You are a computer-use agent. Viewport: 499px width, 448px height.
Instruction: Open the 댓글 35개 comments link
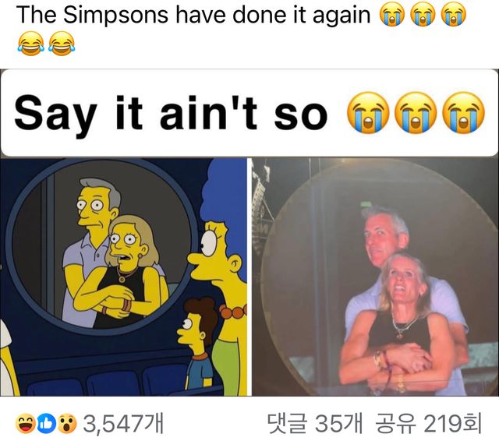pyautogui.click(x=315, y=424)
